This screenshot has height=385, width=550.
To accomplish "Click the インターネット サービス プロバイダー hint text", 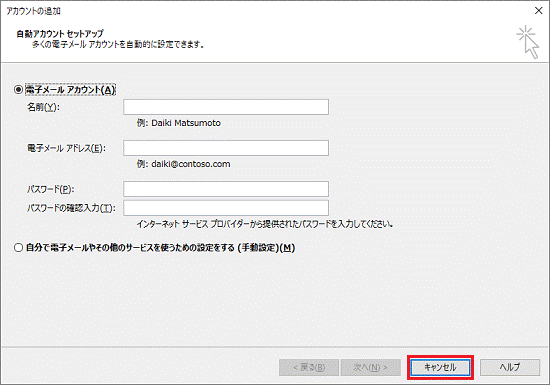I will pyautogui.click(x=265, y=224).
